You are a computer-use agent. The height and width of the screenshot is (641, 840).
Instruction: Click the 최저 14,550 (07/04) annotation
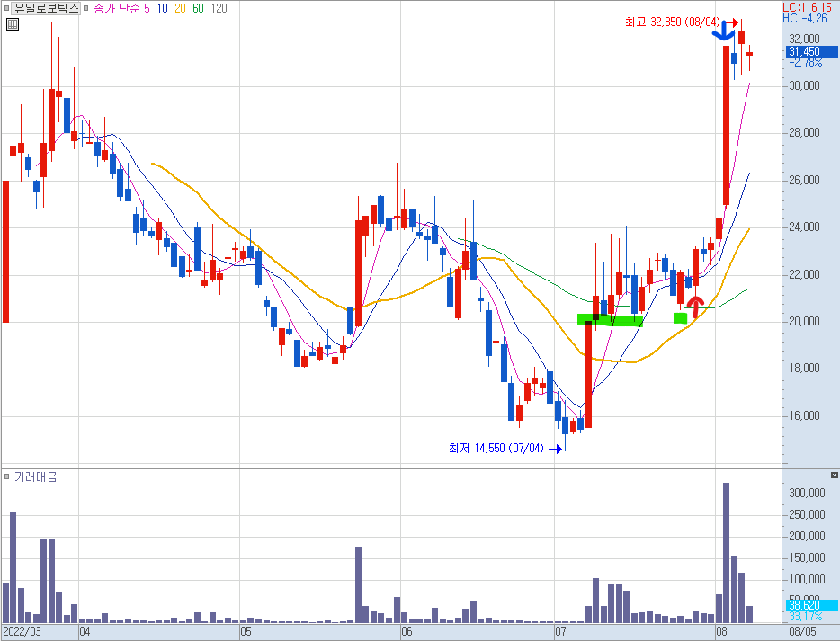click(496, 448)
